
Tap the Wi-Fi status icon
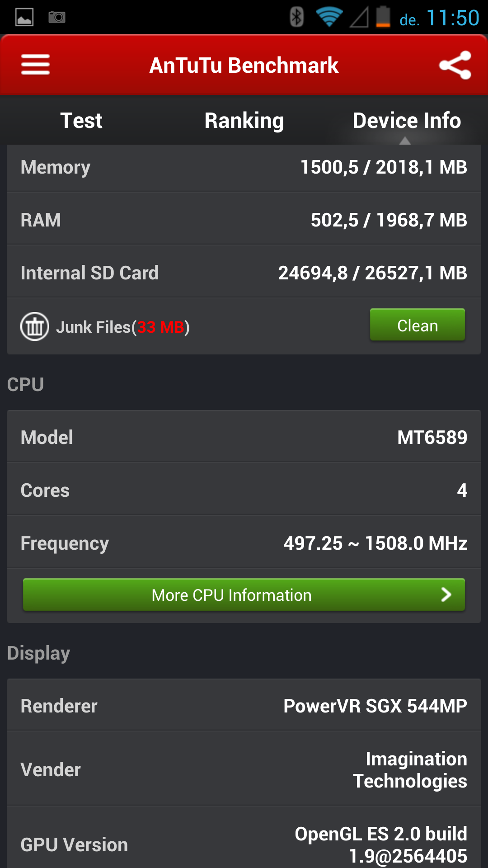tap(329, 17)
